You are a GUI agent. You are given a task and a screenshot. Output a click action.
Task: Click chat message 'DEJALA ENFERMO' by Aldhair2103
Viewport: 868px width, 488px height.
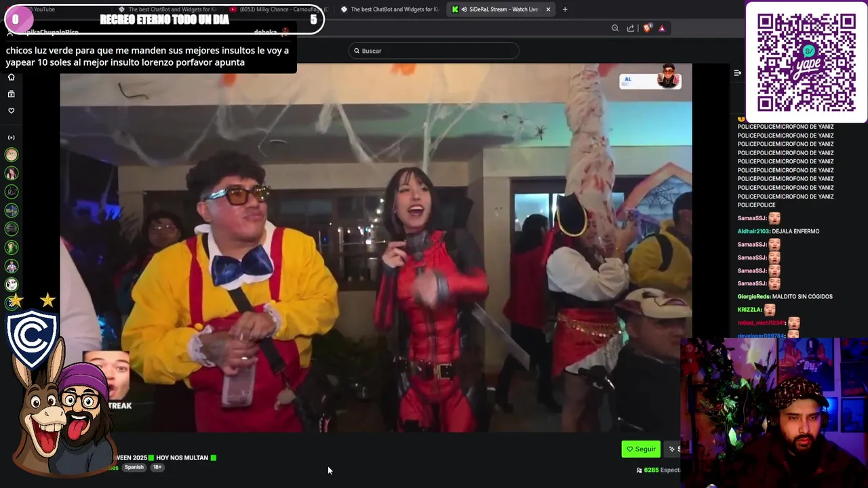point(795,231)
